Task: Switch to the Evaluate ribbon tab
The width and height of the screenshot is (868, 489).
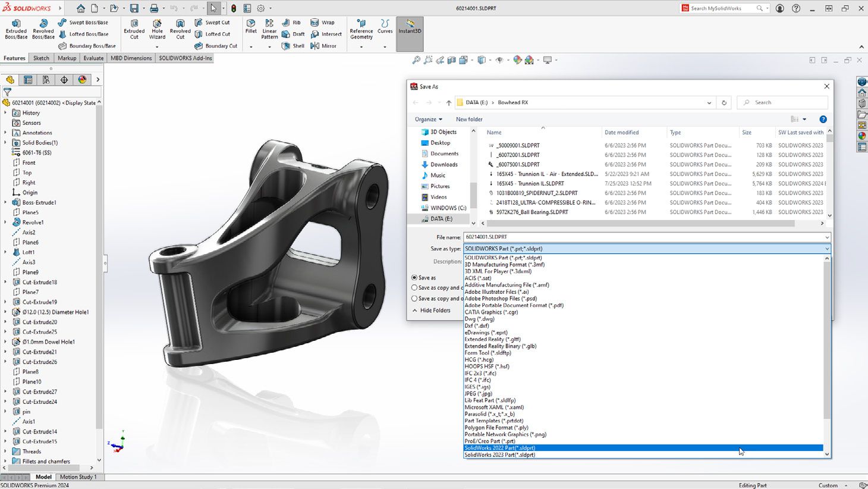Action: coord(93,58)
